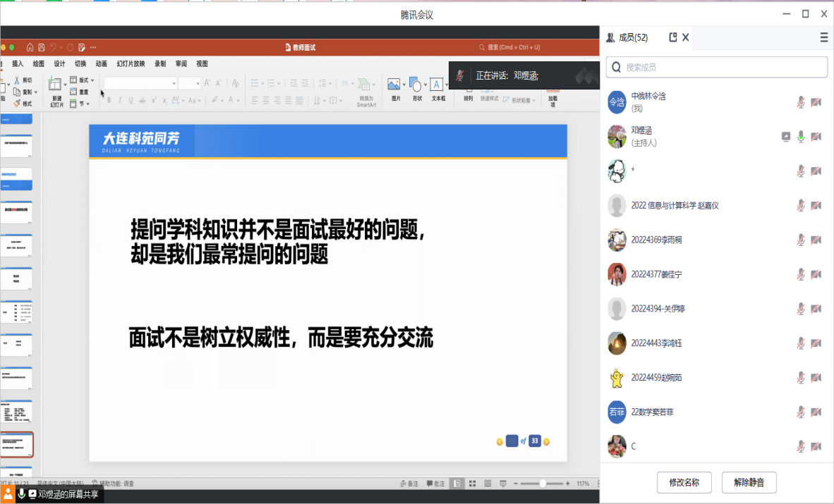The height and width of the screenshot is (504, 834).
Task: Switch to the 动画 animations tab
Action: (101, 64)
